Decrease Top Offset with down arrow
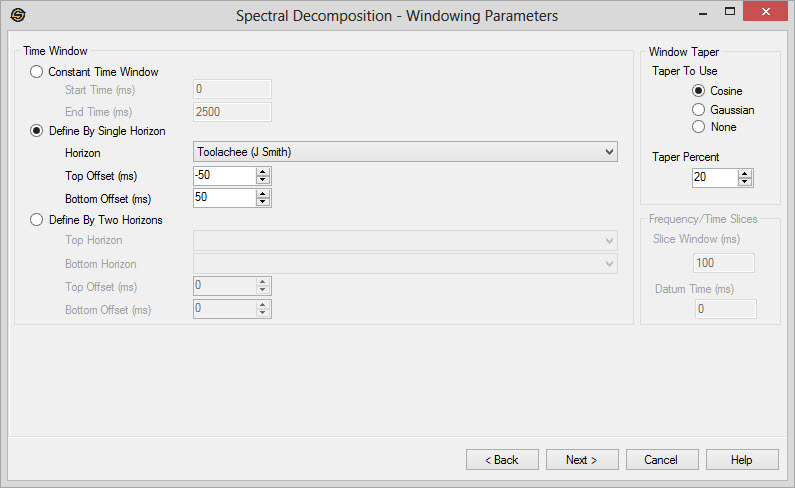Image resolution: width=795 pixels, height=488 pixels. pyautogui.click(x=263, y=180)
